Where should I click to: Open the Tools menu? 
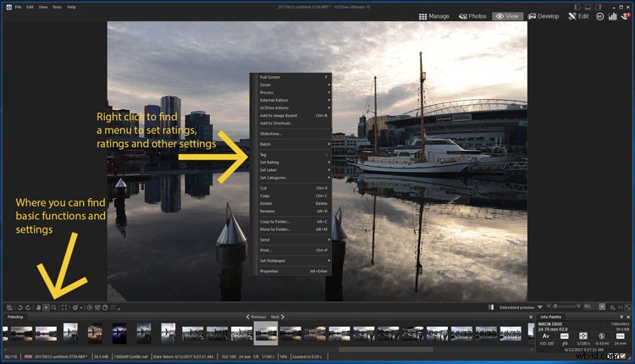(57, 7)
